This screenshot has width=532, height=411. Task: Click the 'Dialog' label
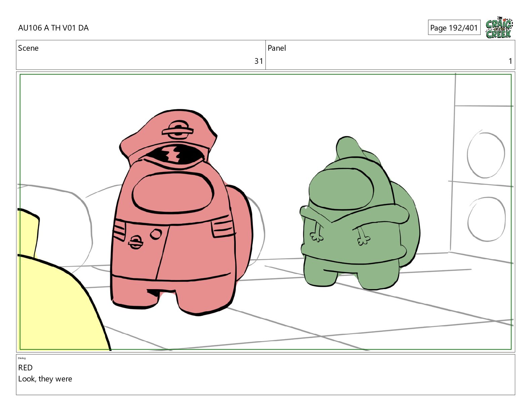(x=22, y=358)
